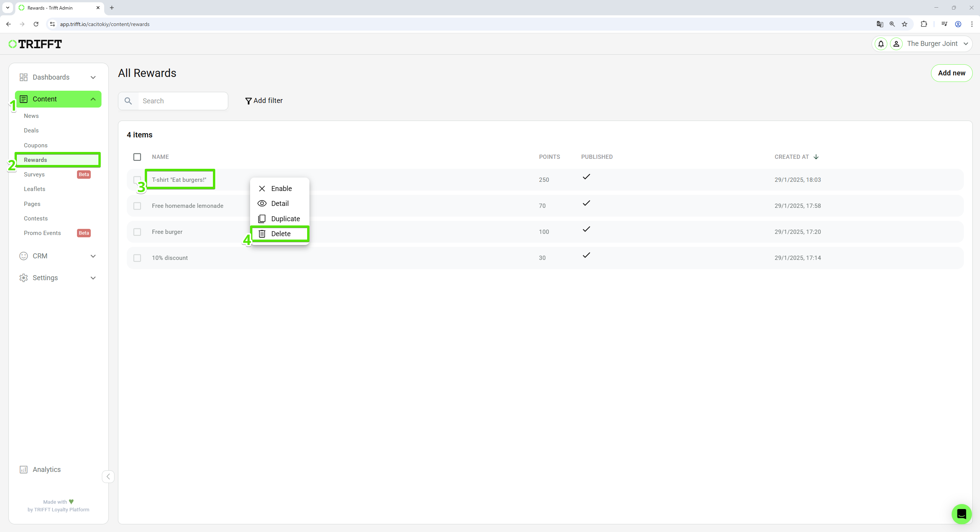
Task: Check the Free homemade lemonade row checkbox
Action: [137, 206]
